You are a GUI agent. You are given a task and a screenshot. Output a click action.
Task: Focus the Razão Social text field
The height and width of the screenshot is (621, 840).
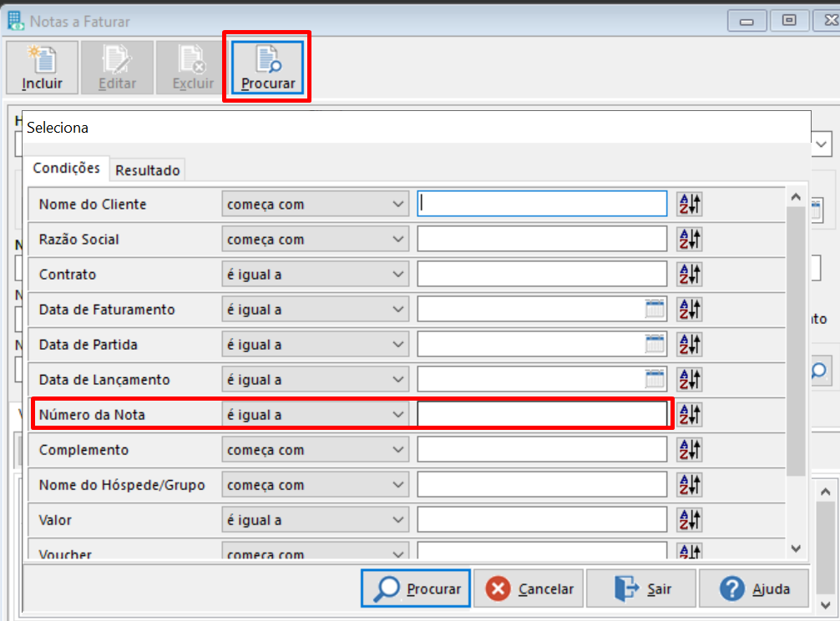pyautogui.click(x=542, y=240)
